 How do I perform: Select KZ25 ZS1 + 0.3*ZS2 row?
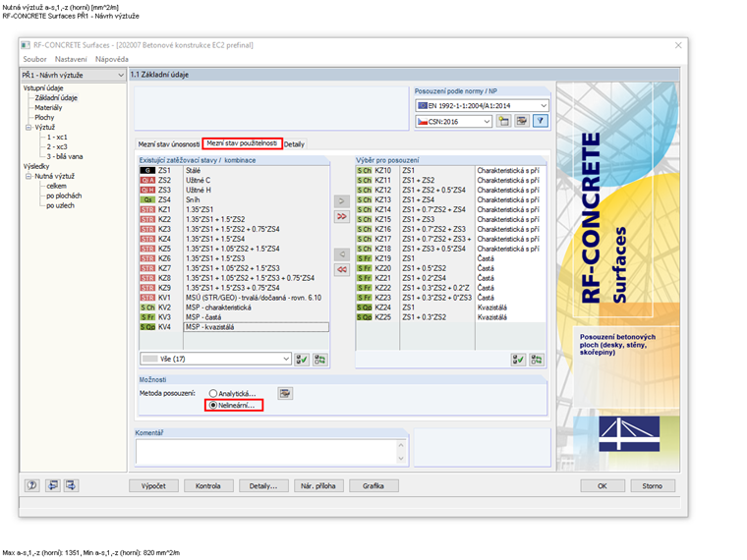point(451,317)
